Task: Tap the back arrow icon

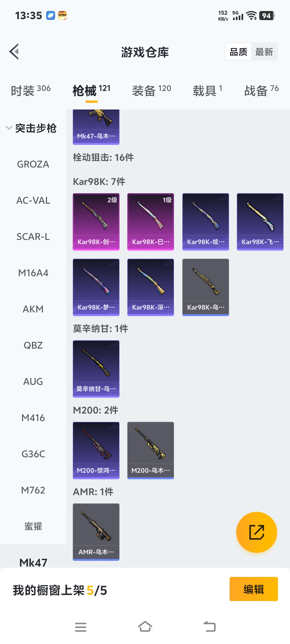Action: 14,52
